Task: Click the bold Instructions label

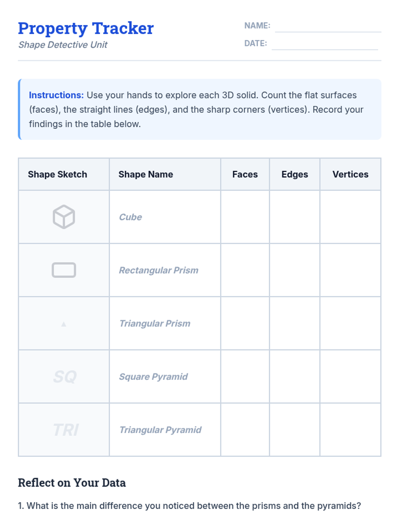Action: tap(56, 95)
